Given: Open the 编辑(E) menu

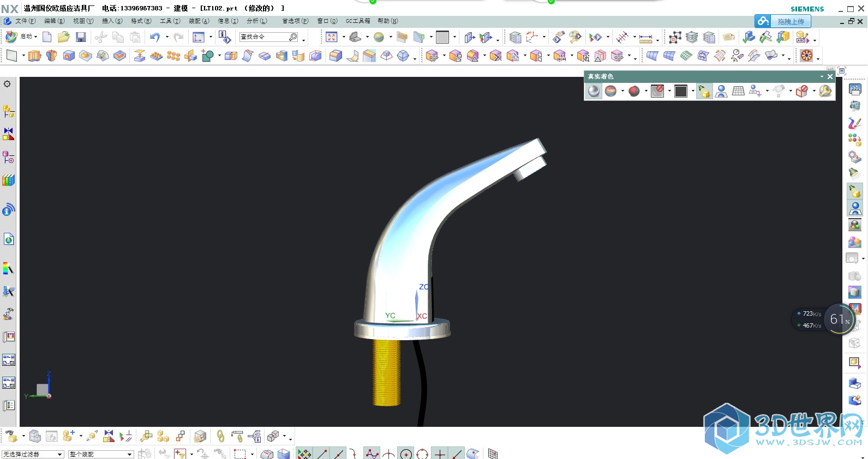Looking at the screenshot, I should click(54, 21).
